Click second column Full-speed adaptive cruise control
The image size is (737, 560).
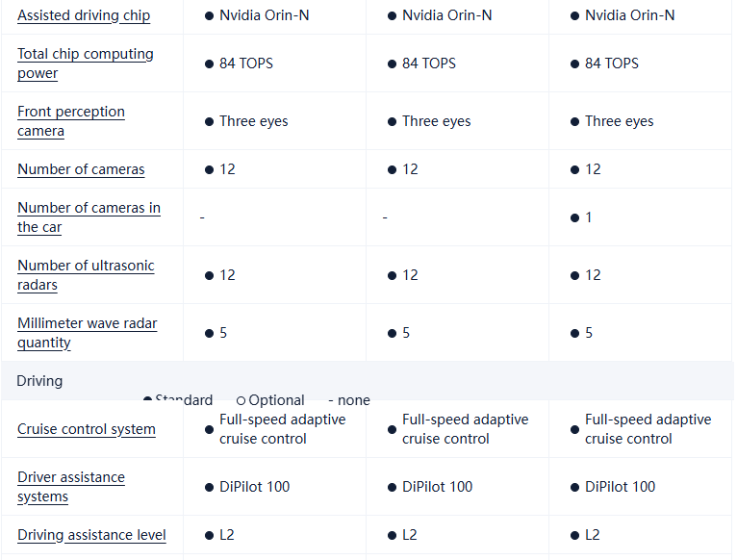(x=465, y=429)
